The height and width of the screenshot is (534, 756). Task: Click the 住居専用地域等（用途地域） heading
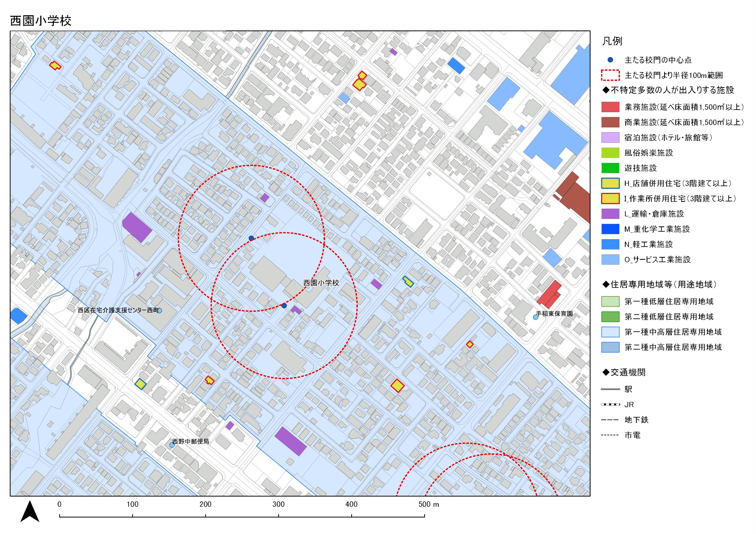click(659, 284)
